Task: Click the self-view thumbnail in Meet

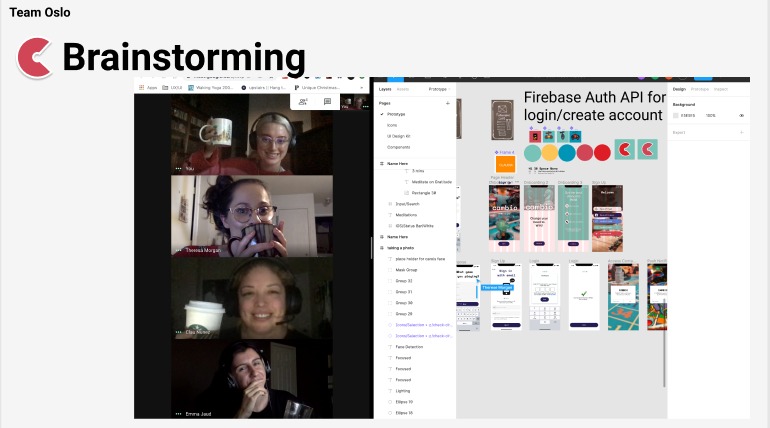Action: pos(354,102)
